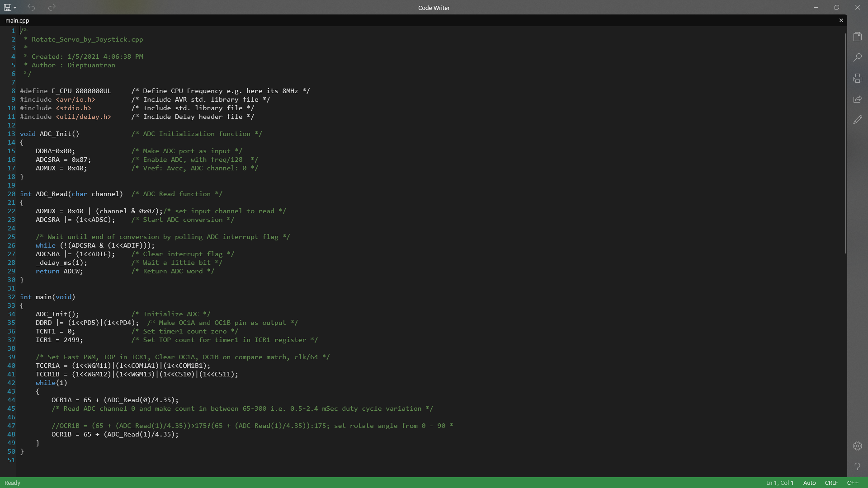Click the 'Set Fast PWM, TOP in ICR1' comment
Screen dimensions: 868x488
tap(183, 357)
